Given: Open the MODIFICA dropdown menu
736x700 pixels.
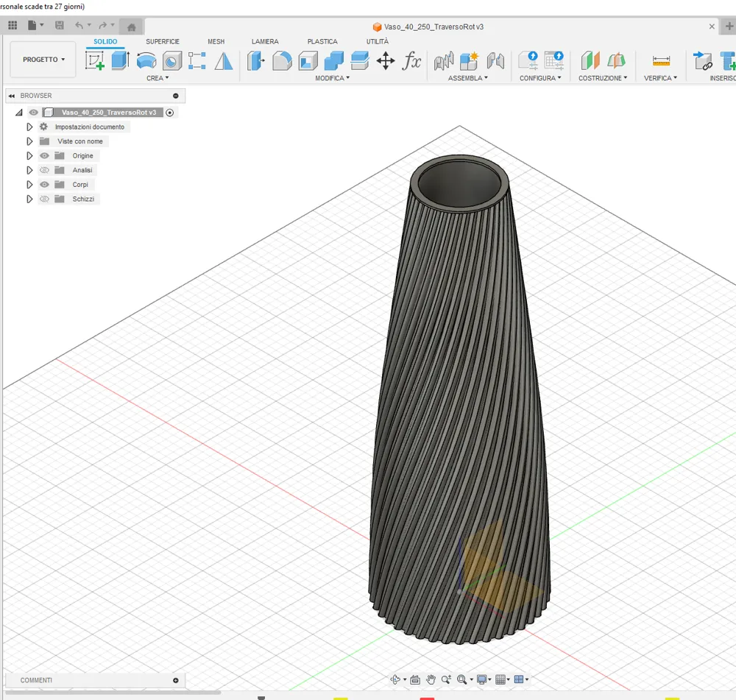Looking at the screenshot, I should coord(333,78).
